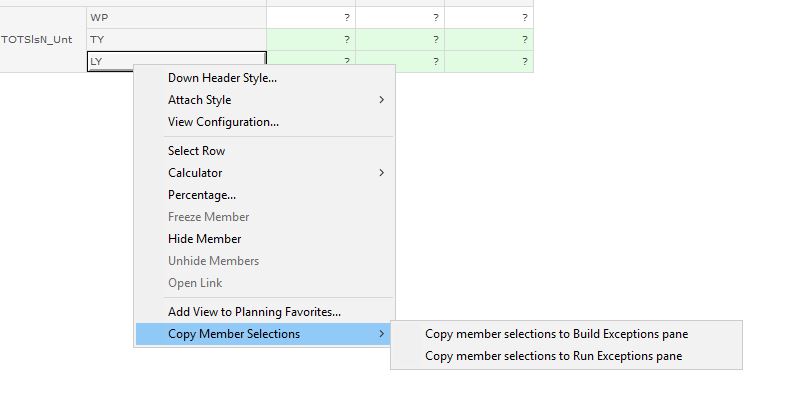Choose the Percentage option

coord(265,195)
